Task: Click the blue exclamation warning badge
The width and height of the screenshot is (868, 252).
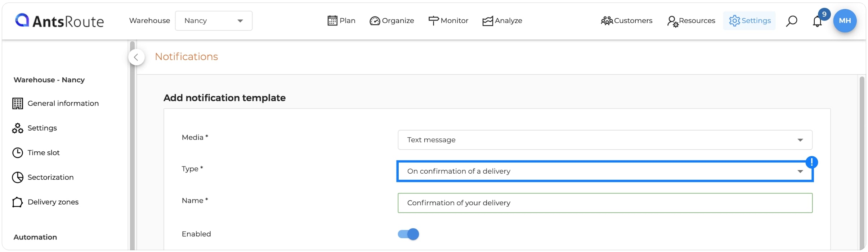Action: [x=811, y=162]
